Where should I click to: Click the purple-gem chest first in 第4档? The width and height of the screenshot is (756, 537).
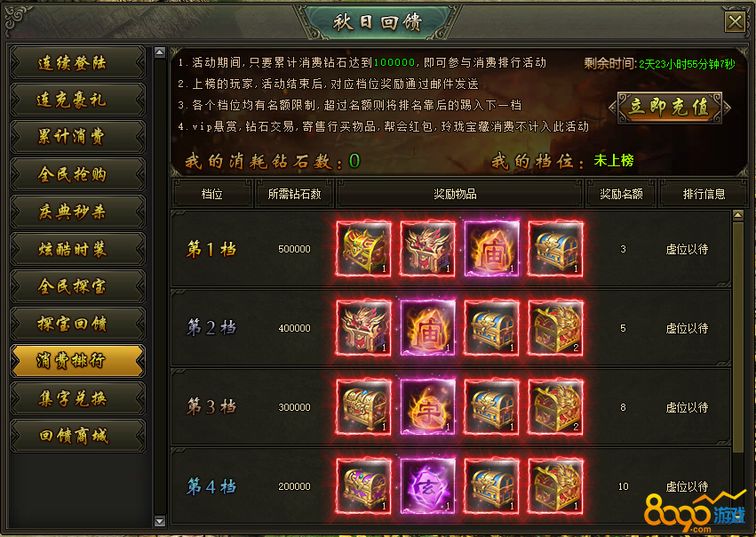coord(363,486)
